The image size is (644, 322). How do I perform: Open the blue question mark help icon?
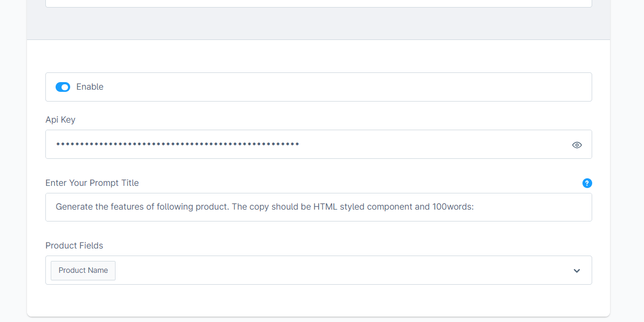[587, 183]
